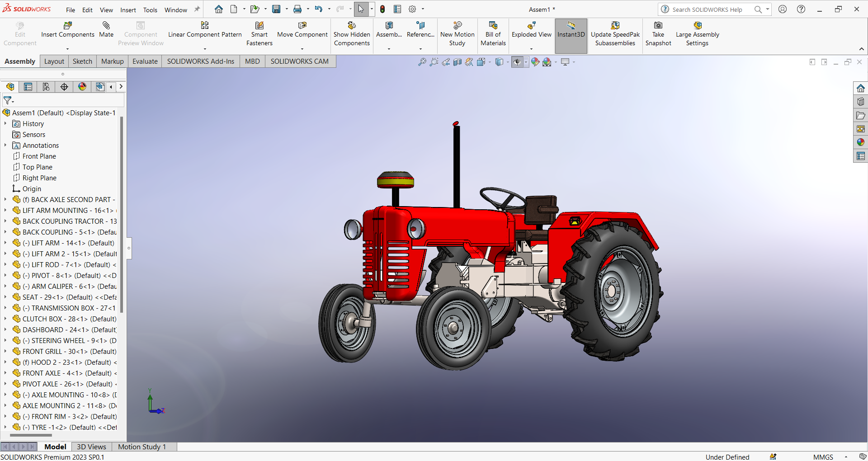Image resolution: width=868 pixels, height=461 pixels.
Task: Click the feature tree filter funnel icon
Action: (x=8, y=100)
